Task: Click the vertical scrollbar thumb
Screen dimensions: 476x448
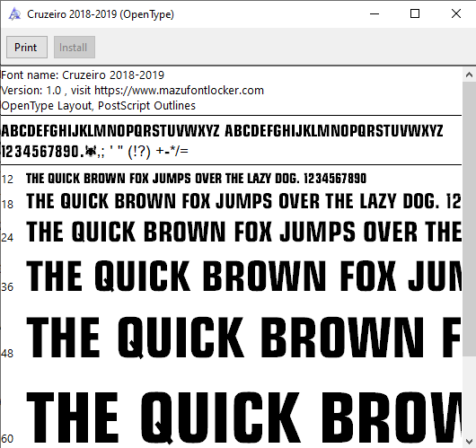Action: coord(469,218)
